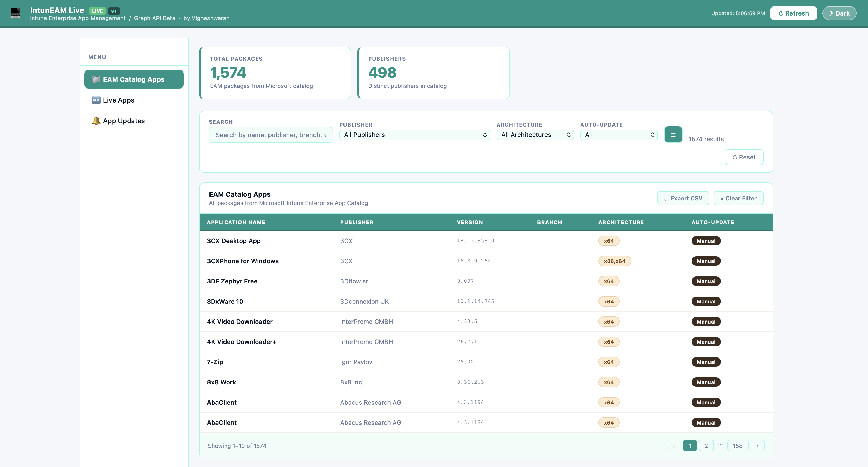The height and width of the screenshot is (467, 868).
Task: Click the IntunEAM Live title
Action: coord(57,10)
